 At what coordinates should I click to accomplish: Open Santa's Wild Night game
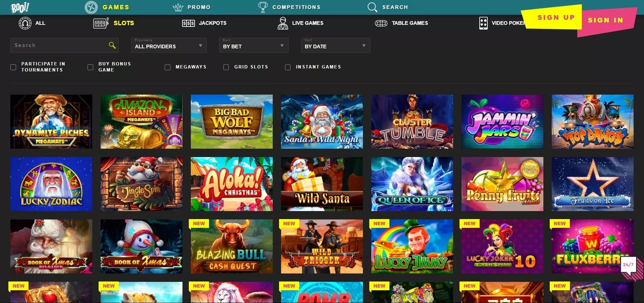pyautogui.click(x=322, y=121)
